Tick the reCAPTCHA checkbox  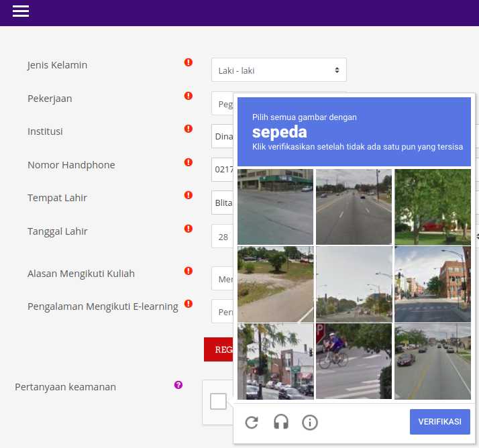tap(219, 401)
